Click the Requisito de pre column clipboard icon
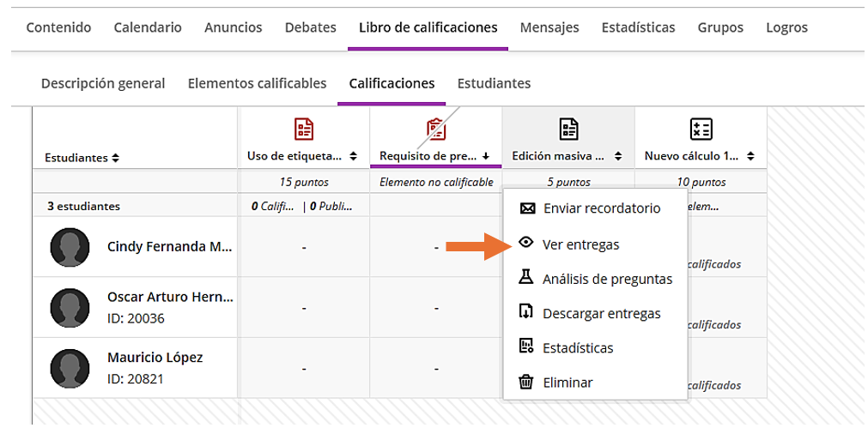 (x=436, y=130)
